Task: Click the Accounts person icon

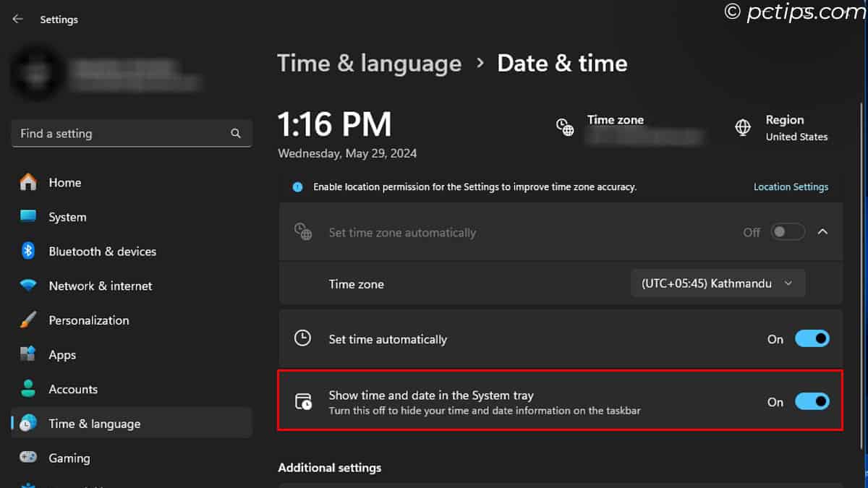Action: 28,389
